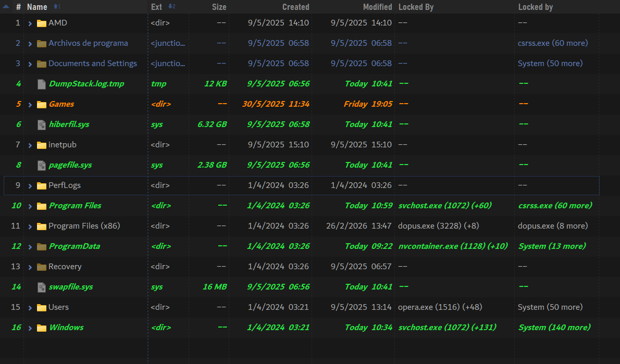The width and height of the screenshot is (620, 364).
Task: Click the hiberfil.sys system file icon
Action: 42,124
